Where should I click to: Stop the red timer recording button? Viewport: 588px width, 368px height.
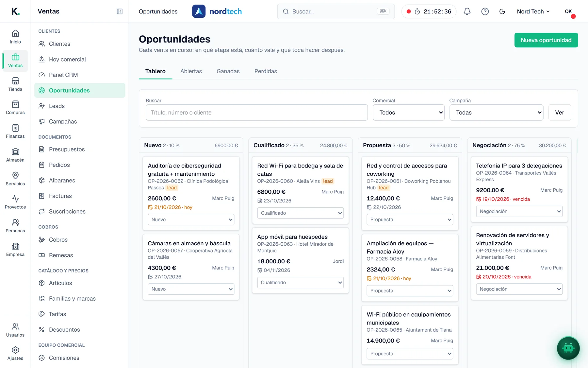pyautogui.click(x=408, y=11)
